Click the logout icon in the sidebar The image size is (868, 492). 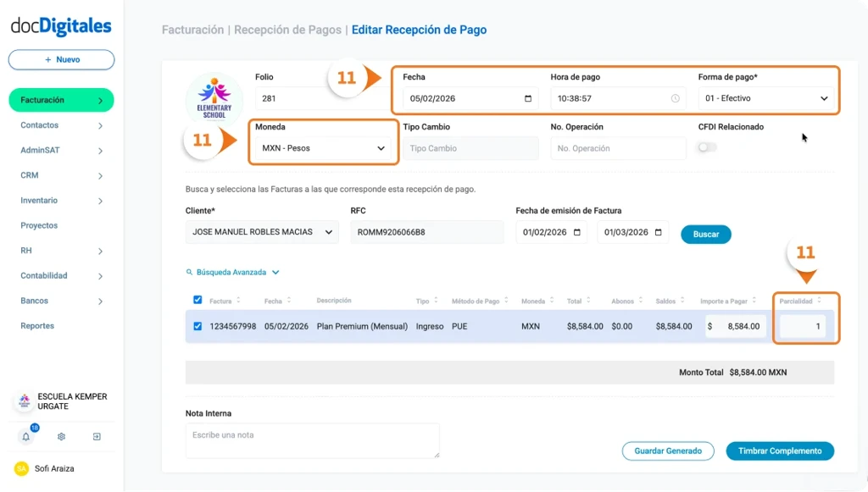(96, 436)
